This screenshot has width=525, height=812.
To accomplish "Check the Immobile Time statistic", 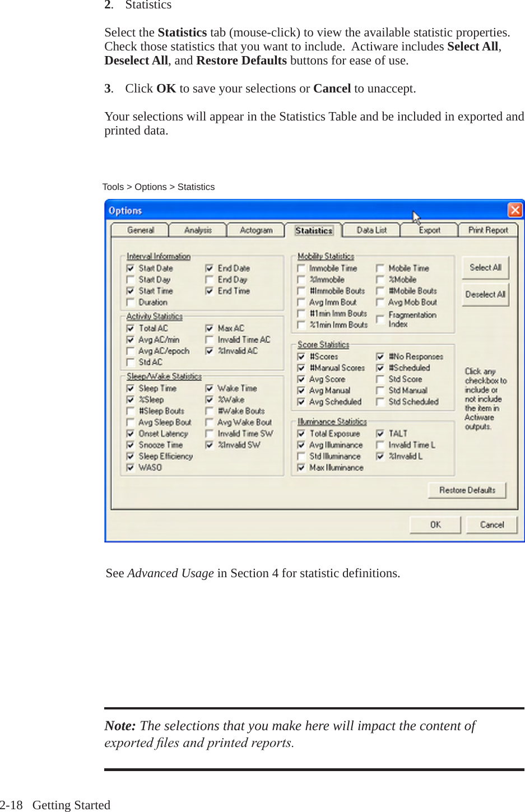I will (301, 268).
